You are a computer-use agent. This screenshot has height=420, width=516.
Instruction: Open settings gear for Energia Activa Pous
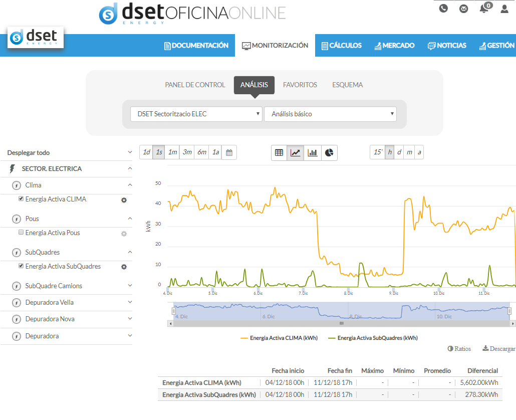(124, 234)
